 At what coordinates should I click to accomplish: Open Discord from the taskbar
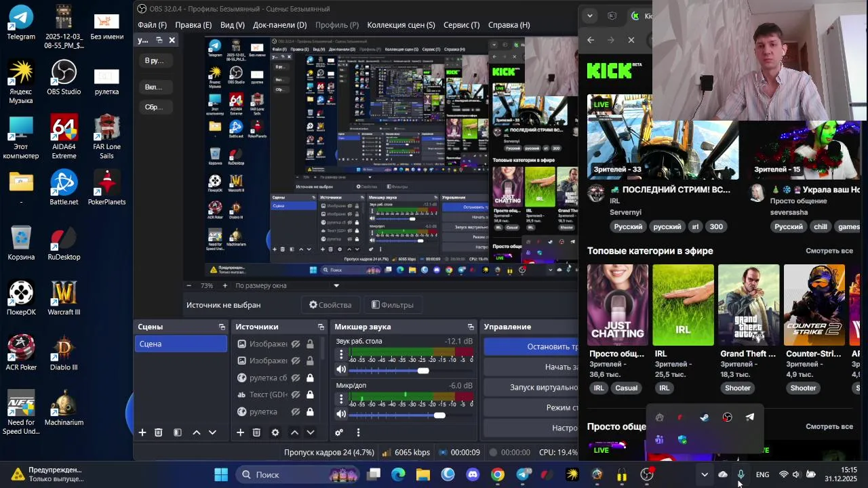473,474
